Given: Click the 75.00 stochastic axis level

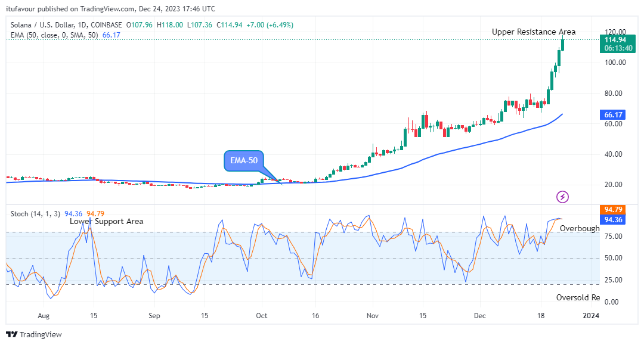Looking at the screenshot, I should click(614, 237).
